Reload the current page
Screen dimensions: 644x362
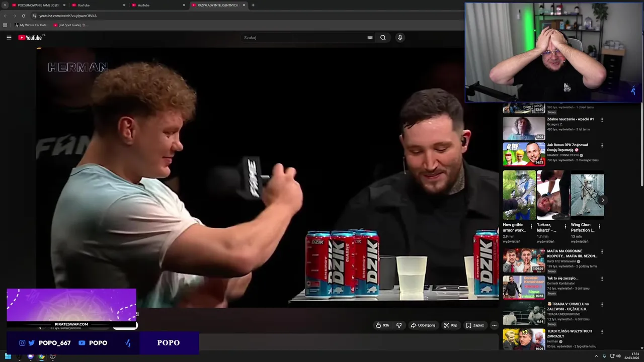click(x=23, y=16)
